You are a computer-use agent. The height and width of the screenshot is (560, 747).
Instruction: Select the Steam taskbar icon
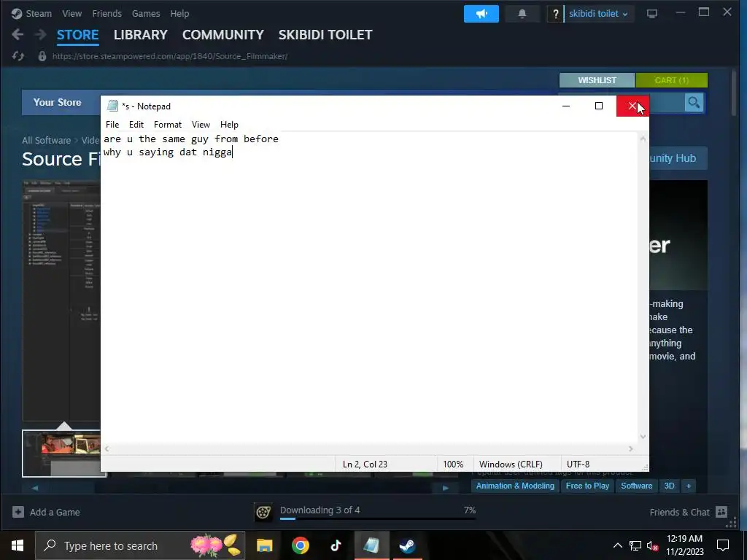407,545
